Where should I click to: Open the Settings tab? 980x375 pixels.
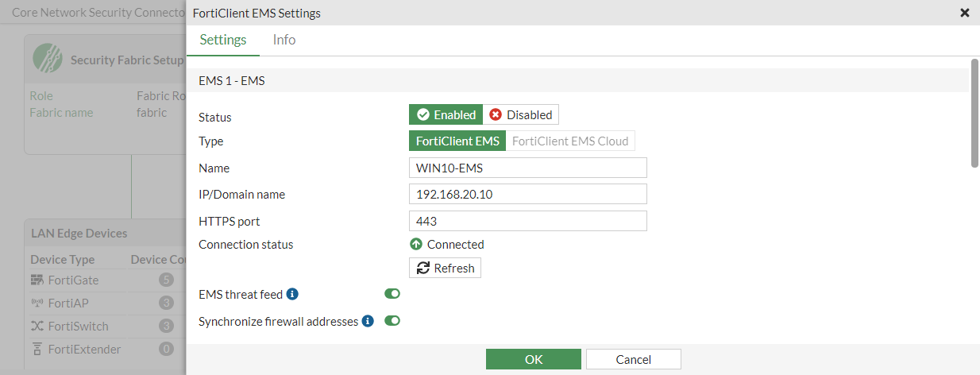click(x=223, y=40)
